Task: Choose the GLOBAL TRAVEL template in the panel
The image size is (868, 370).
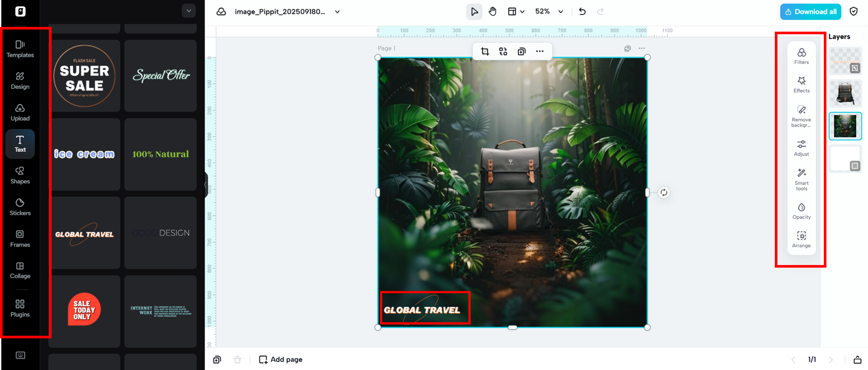Action: pyautogui.click(x=85, y=233)
